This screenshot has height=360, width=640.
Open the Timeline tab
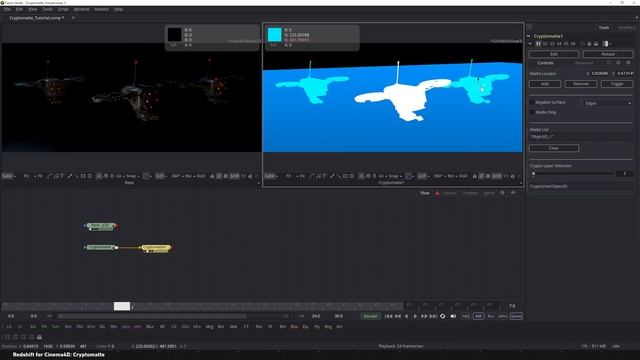pos(469,193)
